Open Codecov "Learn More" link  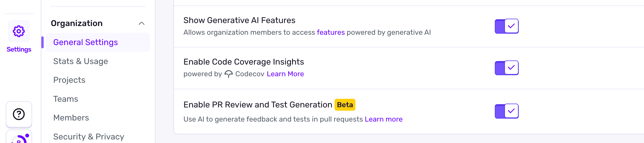click(285, 74)
